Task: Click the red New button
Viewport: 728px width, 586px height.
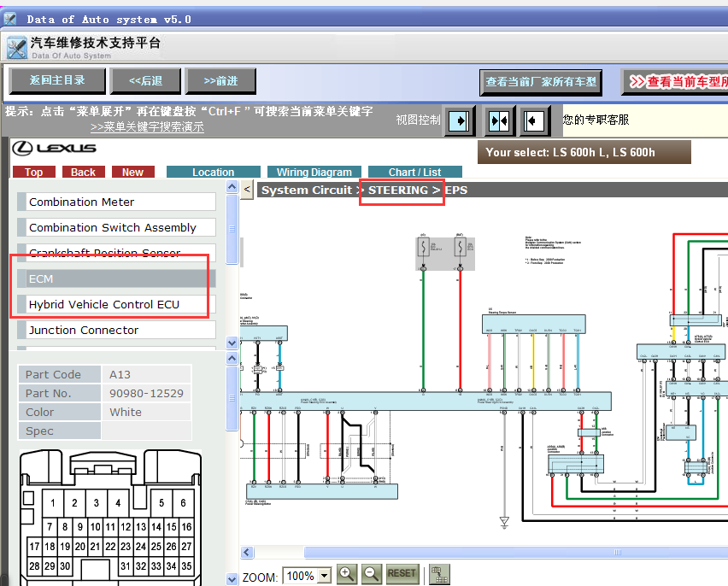Action: [132, 172]
